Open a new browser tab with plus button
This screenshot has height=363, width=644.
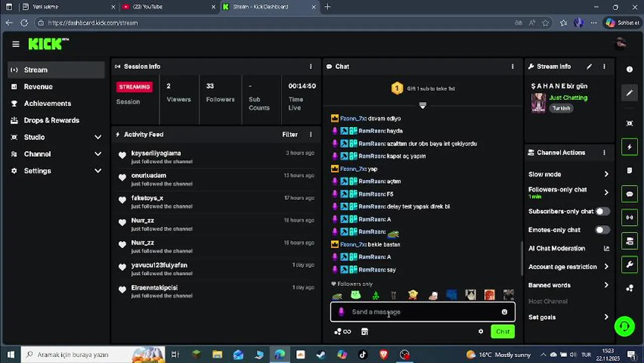tap(328, 7)
